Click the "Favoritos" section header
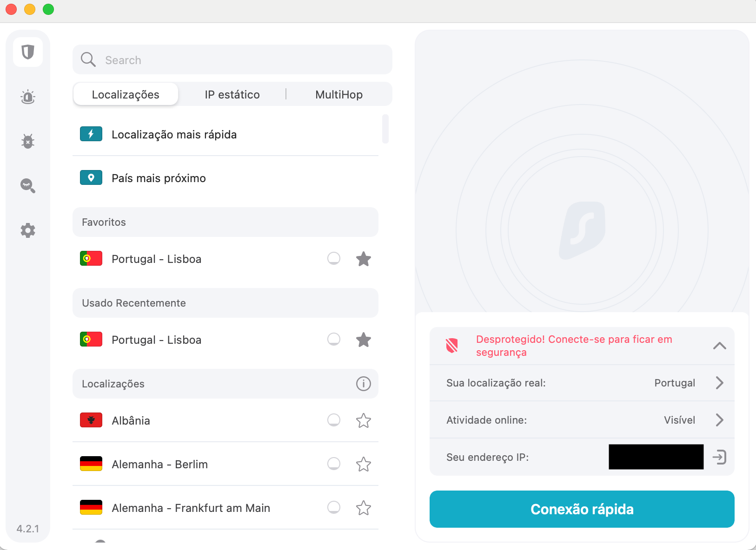Screen dimensions: 756x550 coord(225,222)
